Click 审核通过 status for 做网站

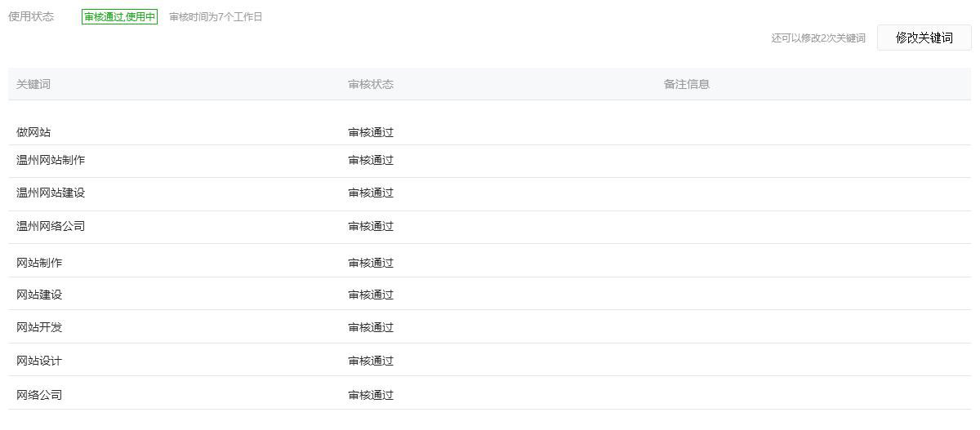pos(371,132)
